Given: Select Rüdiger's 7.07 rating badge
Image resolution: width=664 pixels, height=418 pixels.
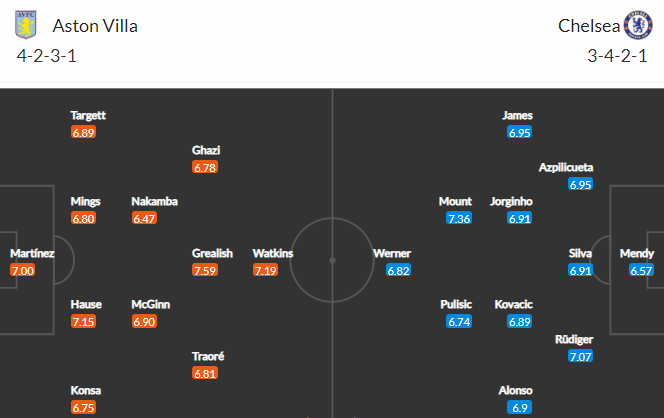Looking at the screenshot, I should [581, 356].
